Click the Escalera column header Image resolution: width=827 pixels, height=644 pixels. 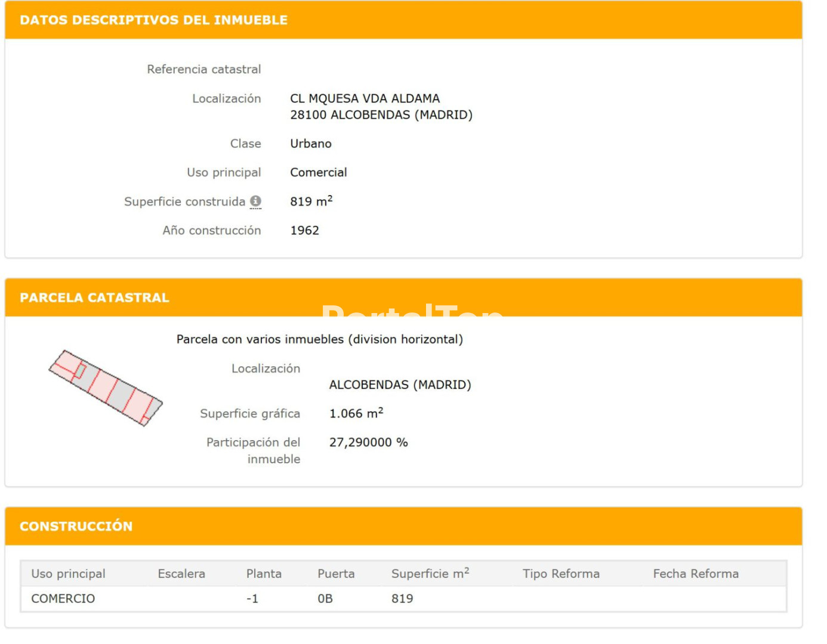tap(181, 574)
